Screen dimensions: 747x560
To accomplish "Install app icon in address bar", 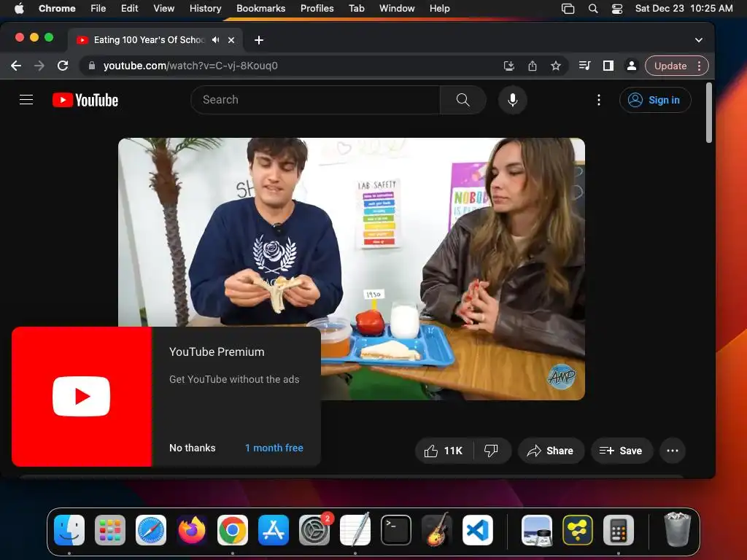I will coord(508,66).
